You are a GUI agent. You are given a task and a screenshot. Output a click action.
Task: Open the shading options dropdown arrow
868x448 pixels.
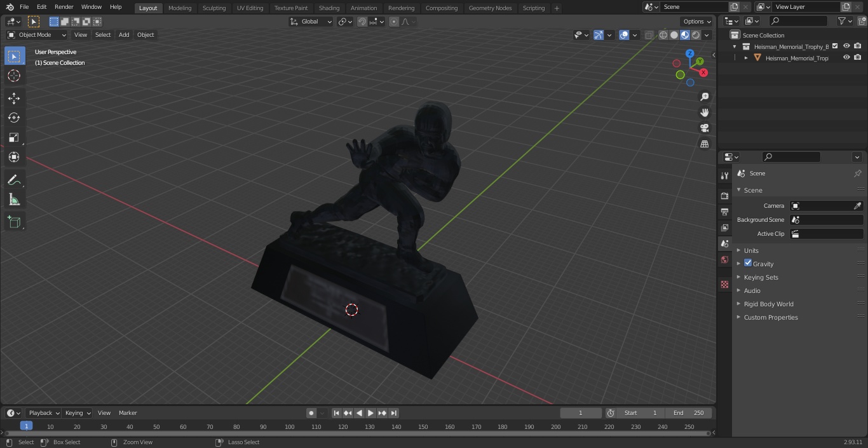pos(707,35)
